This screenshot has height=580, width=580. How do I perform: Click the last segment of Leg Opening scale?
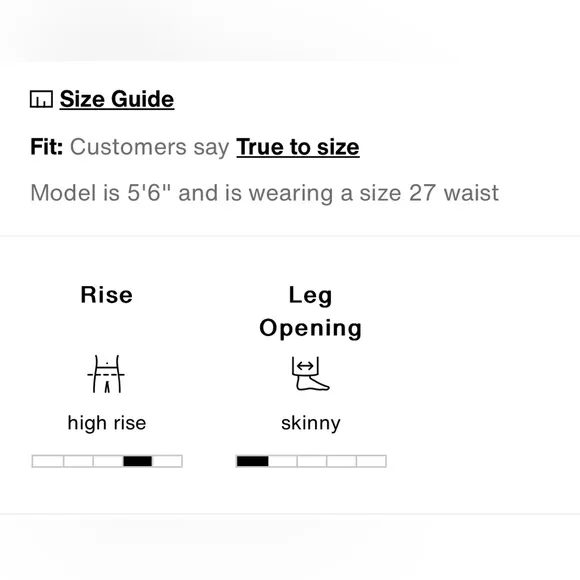(x=371, y=461)
